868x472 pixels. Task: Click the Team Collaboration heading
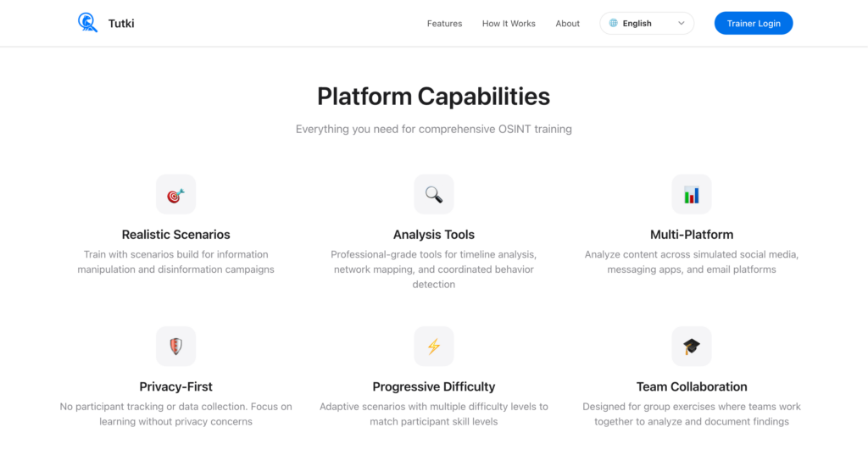point(691,386)
